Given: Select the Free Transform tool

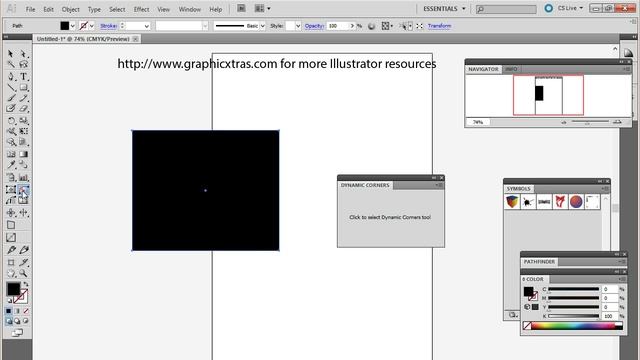Looking at the screenshot, I should click(x=24, y=131).
